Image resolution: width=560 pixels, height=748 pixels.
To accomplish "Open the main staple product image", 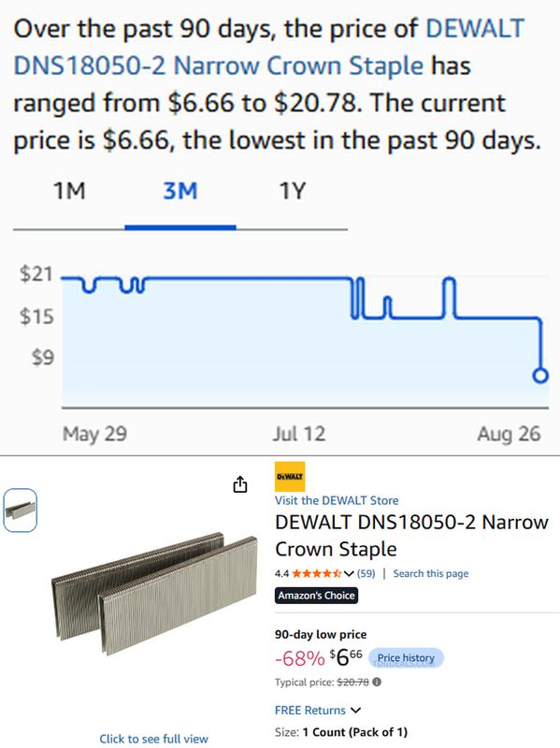I will [154, 594].
